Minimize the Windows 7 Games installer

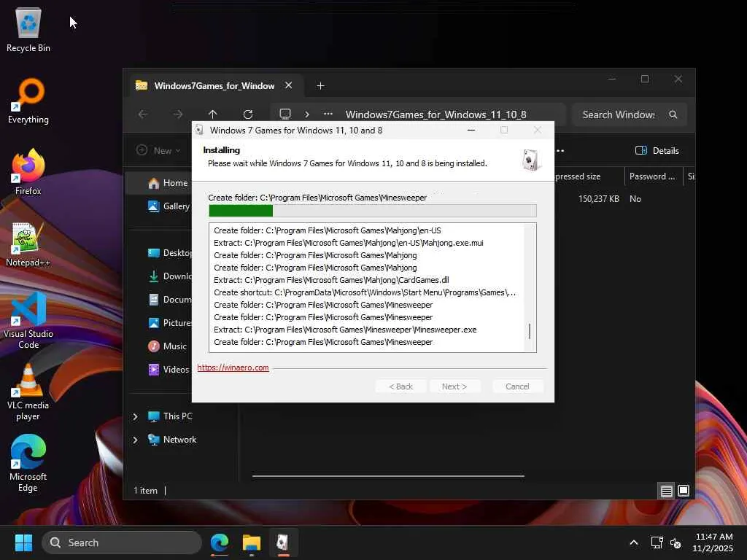click(471, 130)
